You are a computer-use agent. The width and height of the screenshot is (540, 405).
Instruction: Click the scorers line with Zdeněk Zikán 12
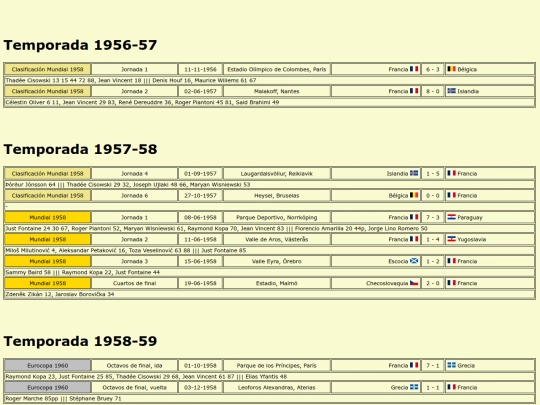pos(269,294)
